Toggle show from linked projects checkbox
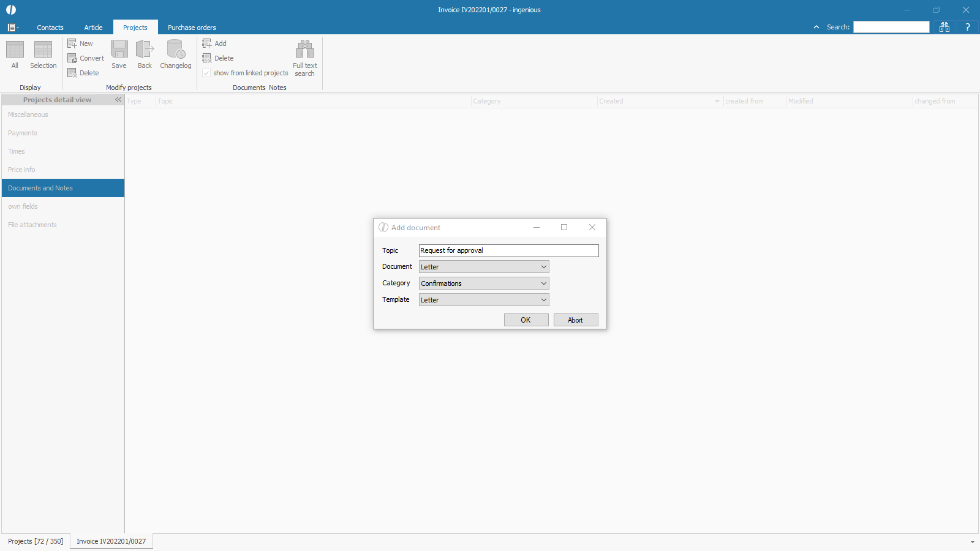Viewport: 980px width, 551px height. coord(206,73)
